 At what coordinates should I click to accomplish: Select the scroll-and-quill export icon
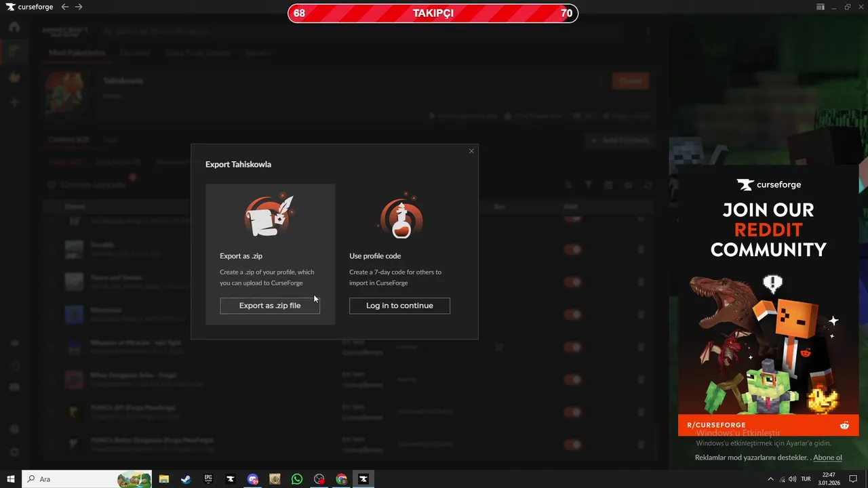[269, 216]
